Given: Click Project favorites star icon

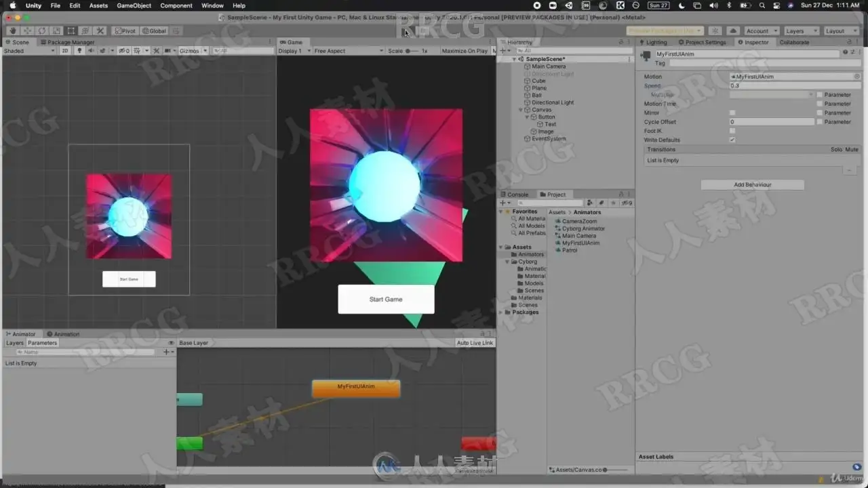Looking at the screenshot, I should click(x=613, y=203).
